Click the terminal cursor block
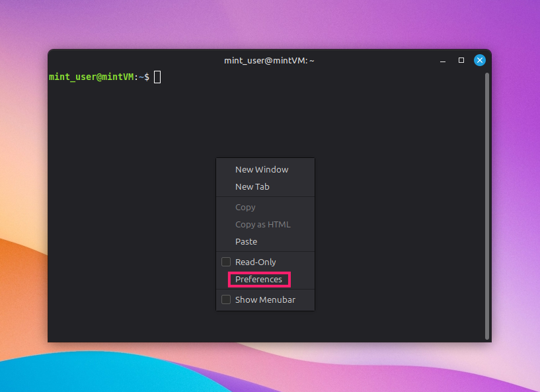 (x=157, y=77)
